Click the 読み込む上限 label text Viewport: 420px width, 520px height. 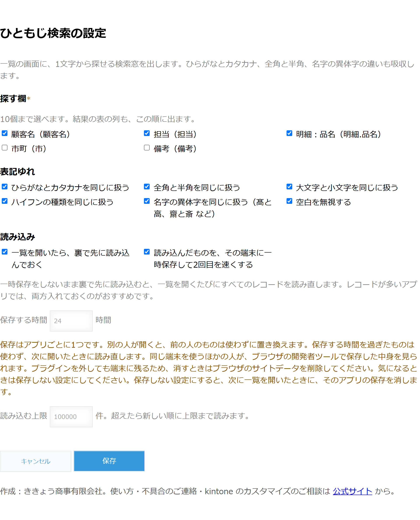tap(24, 416)
